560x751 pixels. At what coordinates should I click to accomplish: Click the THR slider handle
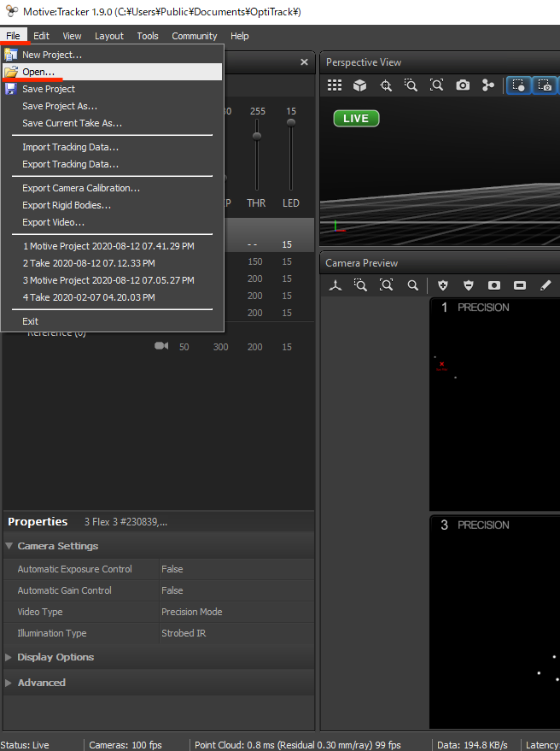[x=257, y=137]
